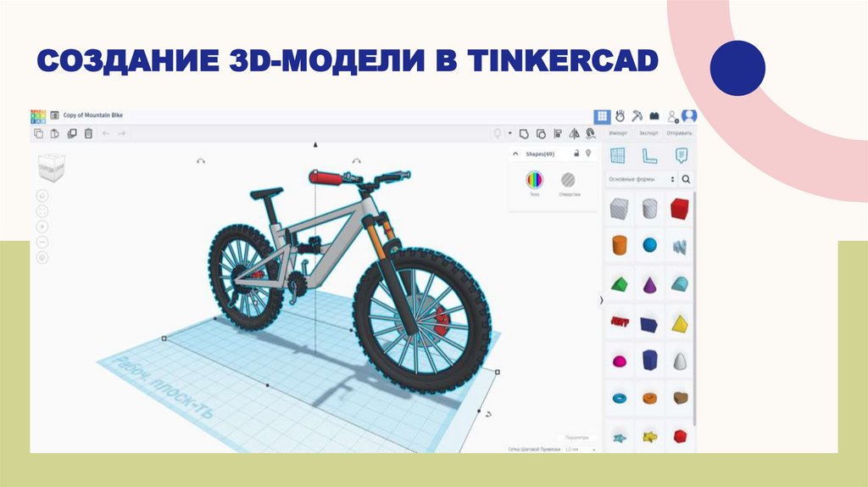Open dropdown arrow next to lightbulb
This screenshot has height=487, width=868.
(x=509, y=133)
